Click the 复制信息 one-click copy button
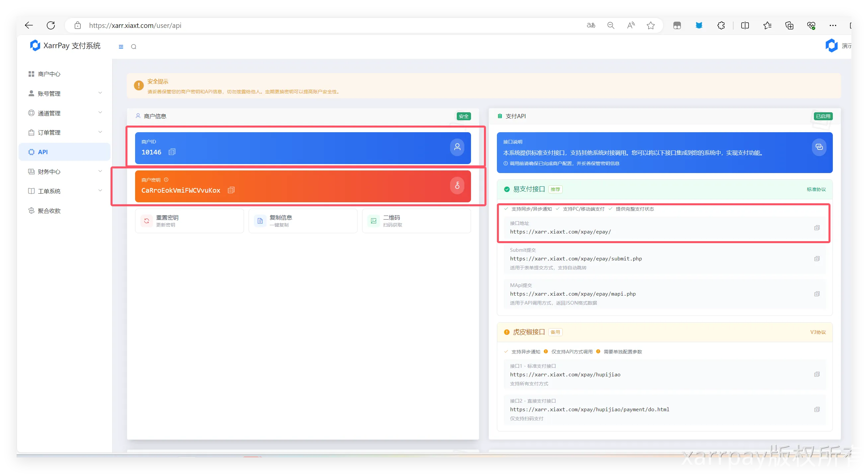Viewport: 868px width, 474px height. click(303, 221)
